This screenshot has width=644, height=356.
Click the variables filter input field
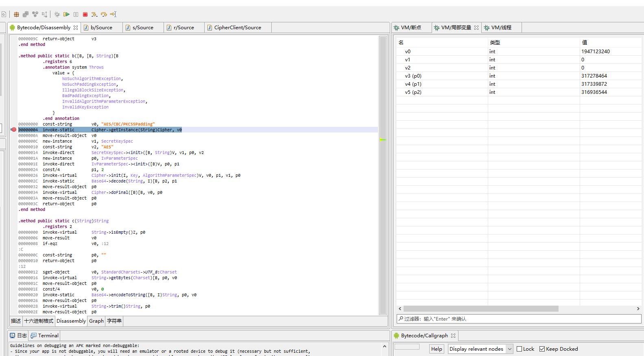click(x=519, y=319)
